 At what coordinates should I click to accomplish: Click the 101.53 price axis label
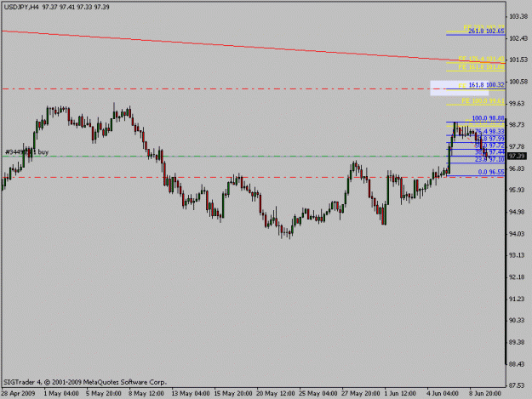coord(518,60)
